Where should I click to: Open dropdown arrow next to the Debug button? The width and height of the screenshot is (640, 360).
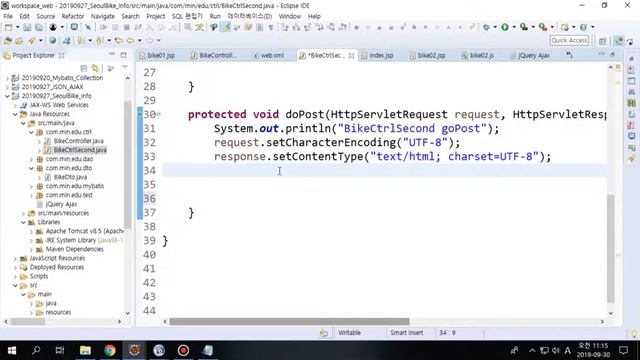(x=495, y=27)
